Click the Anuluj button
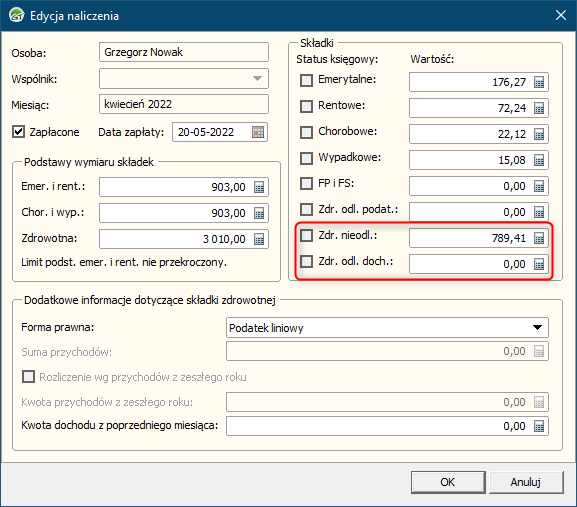 point(525,482)
